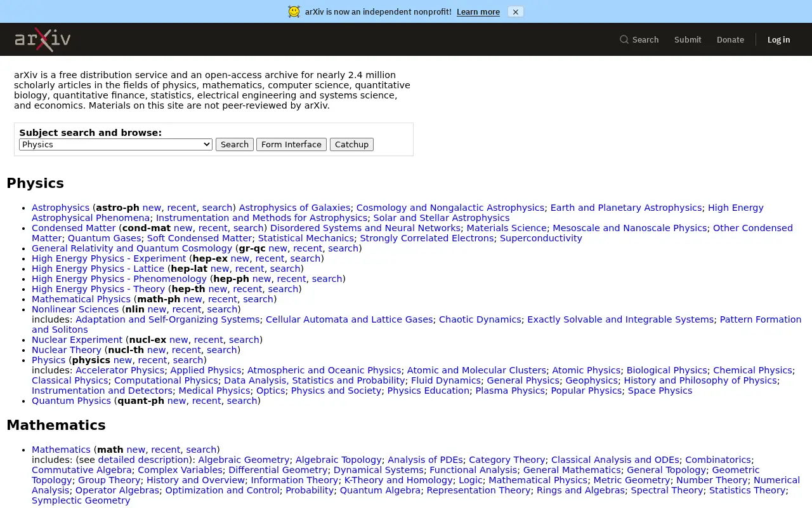Open the Algebraic Geometry category

coord(244,460)
